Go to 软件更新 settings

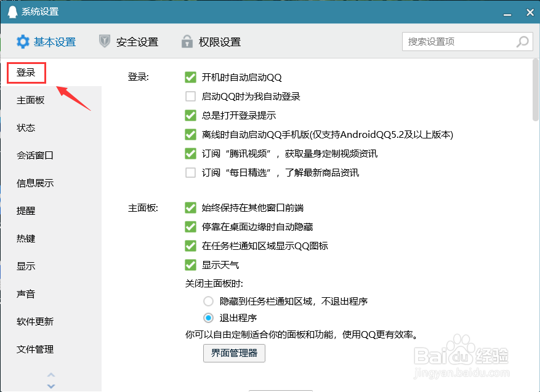coord(35,321)
